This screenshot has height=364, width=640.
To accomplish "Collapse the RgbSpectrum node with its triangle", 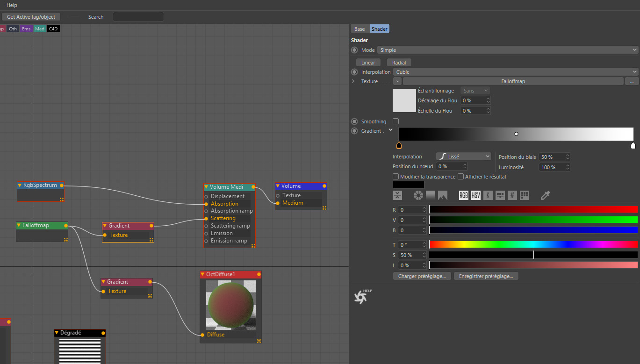I will tap(20, 186).
